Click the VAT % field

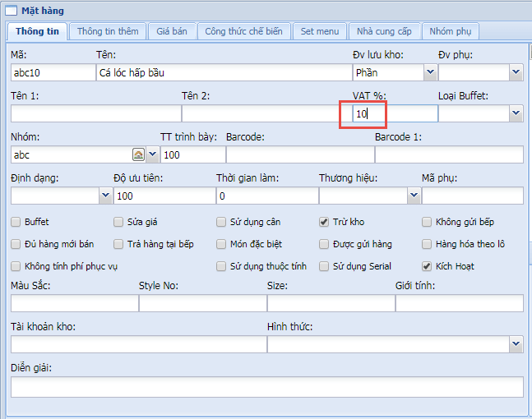[x=396, y=113]
